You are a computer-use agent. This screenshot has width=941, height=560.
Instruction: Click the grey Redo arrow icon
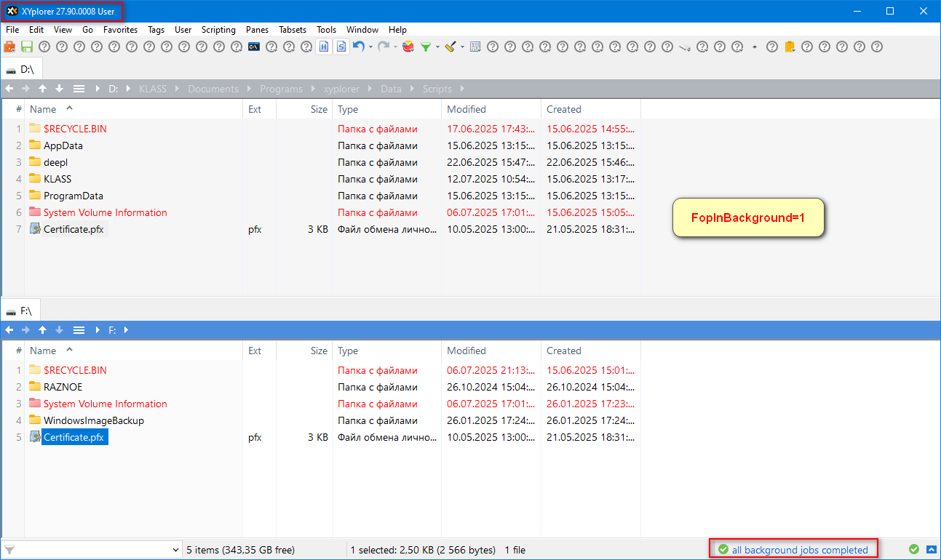[x=384, y=47]
